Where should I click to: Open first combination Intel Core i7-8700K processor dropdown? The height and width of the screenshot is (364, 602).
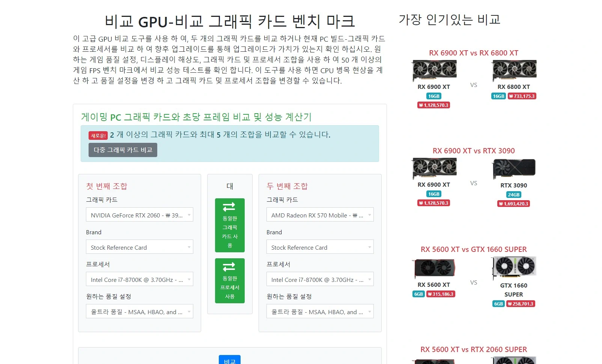click(140, 279)
